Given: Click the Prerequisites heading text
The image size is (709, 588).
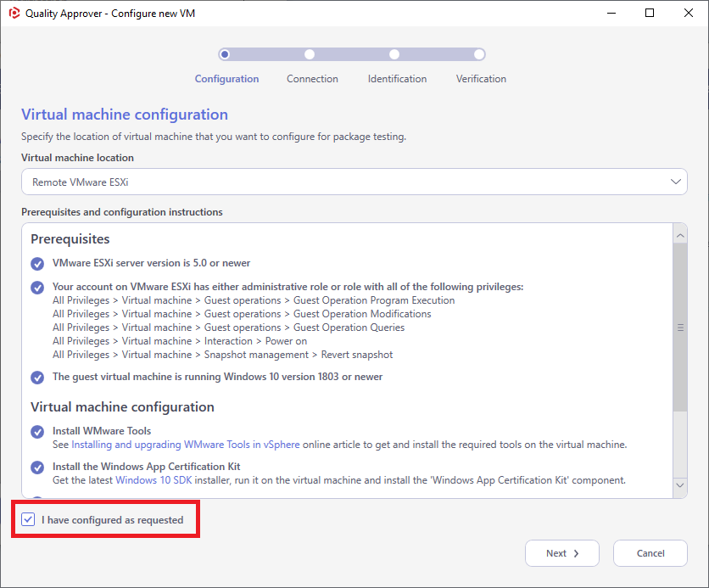Looking at the screenshot, I should click(70, 238).
